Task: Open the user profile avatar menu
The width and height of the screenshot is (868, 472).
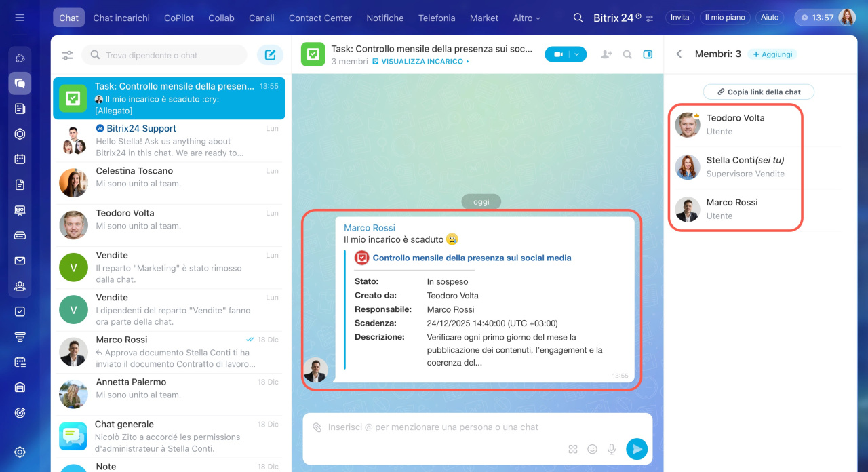Action: pyautogui.click(x=847, y=18)
